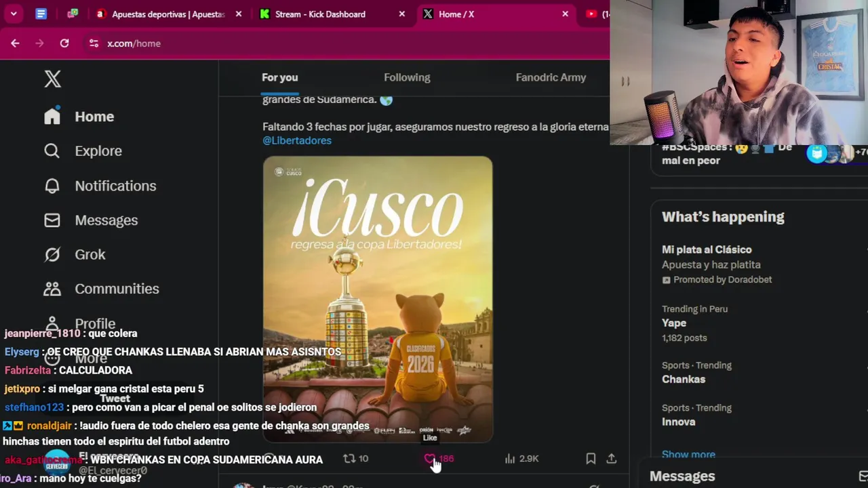Click the What's happening heading
Screen dimensions: 868x488
(723, 217)
